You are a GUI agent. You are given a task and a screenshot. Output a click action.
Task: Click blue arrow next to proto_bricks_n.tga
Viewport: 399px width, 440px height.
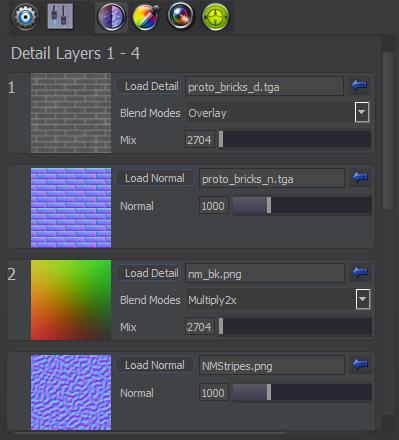coord(360,177)
